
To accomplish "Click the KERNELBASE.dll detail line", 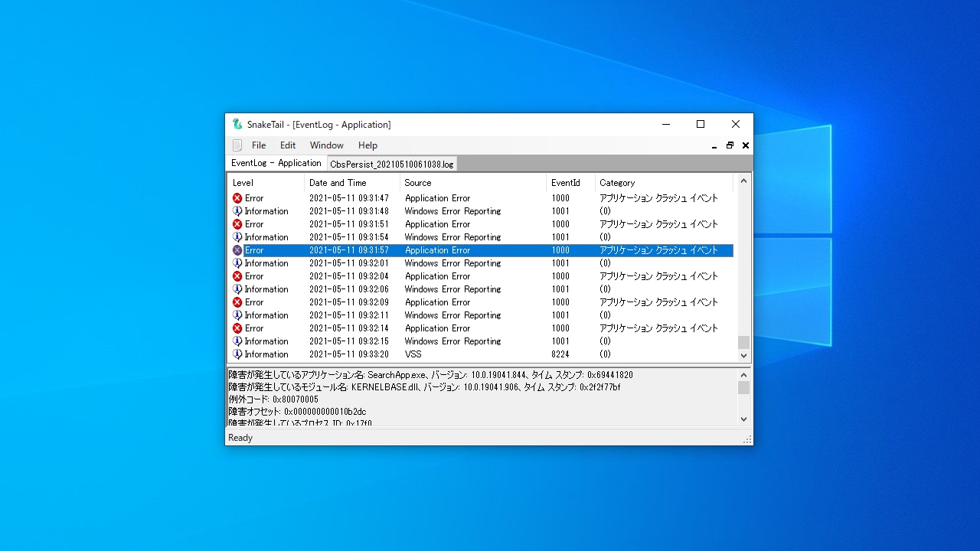I will point(425,387).
